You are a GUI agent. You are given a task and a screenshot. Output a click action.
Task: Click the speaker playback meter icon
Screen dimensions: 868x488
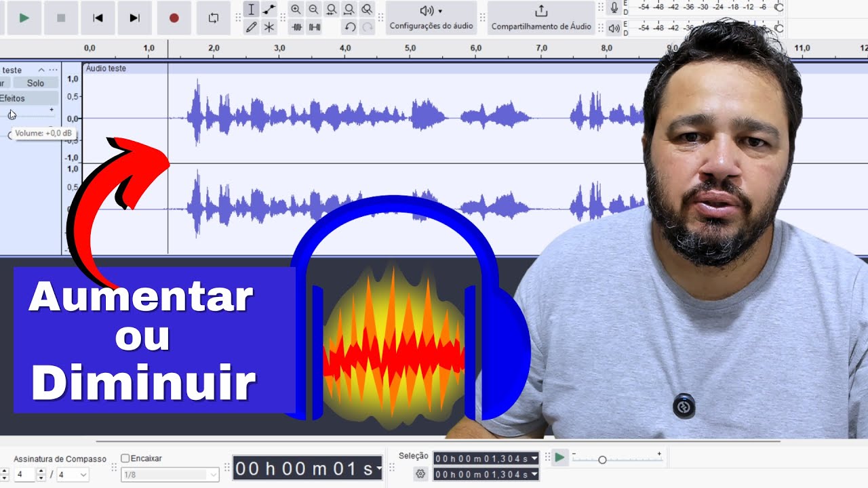point(614,28)
